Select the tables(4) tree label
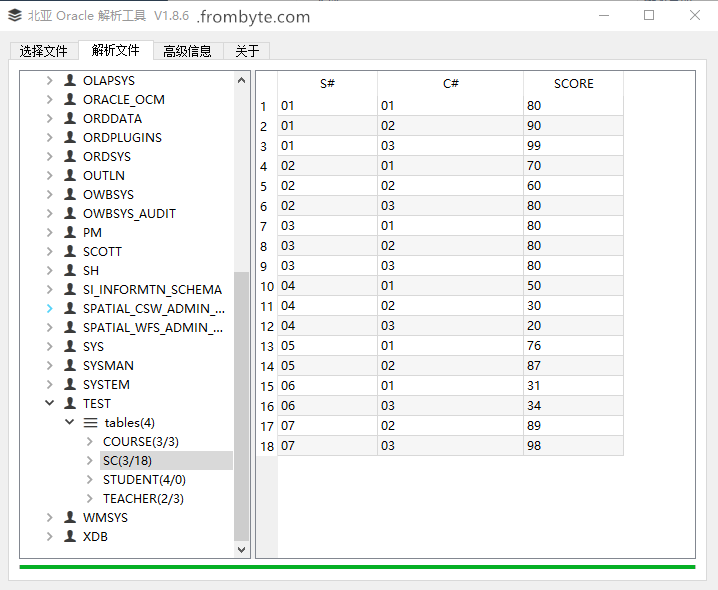This screenshot has height=590, width=718. (x=130, y=422)
